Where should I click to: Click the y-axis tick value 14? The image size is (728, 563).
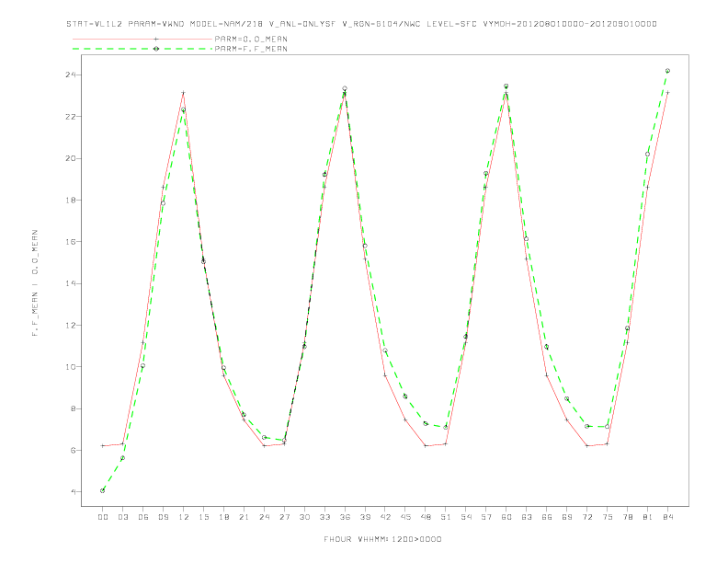[71, 283]
